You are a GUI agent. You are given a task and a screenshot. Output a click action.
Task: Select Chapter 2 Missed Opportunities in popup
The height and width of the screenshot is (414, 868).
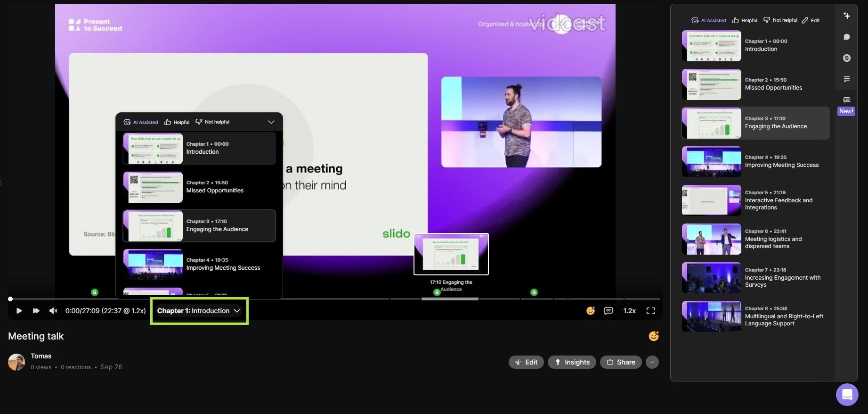click(199, 187)
